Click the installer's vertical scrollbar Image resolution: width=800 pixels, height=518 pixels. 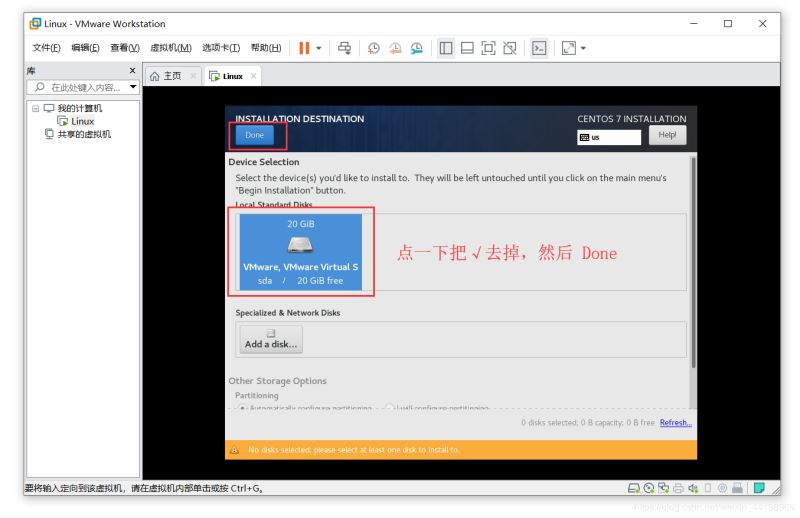[693, 263]
